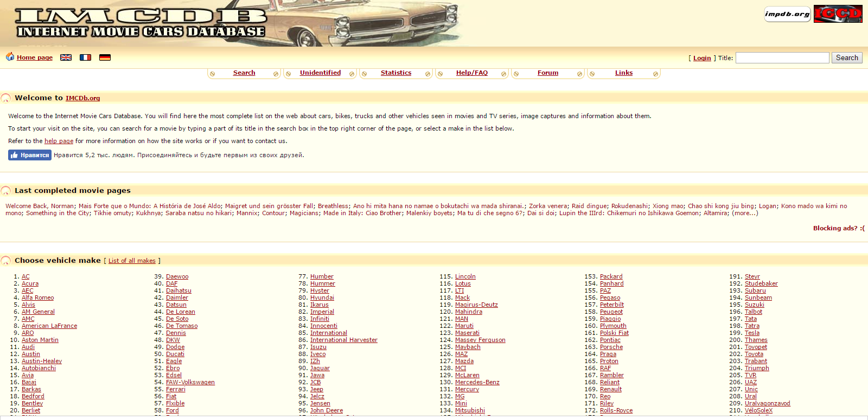Select the Audi make
868x420 pixels.
tap(28, 347)
